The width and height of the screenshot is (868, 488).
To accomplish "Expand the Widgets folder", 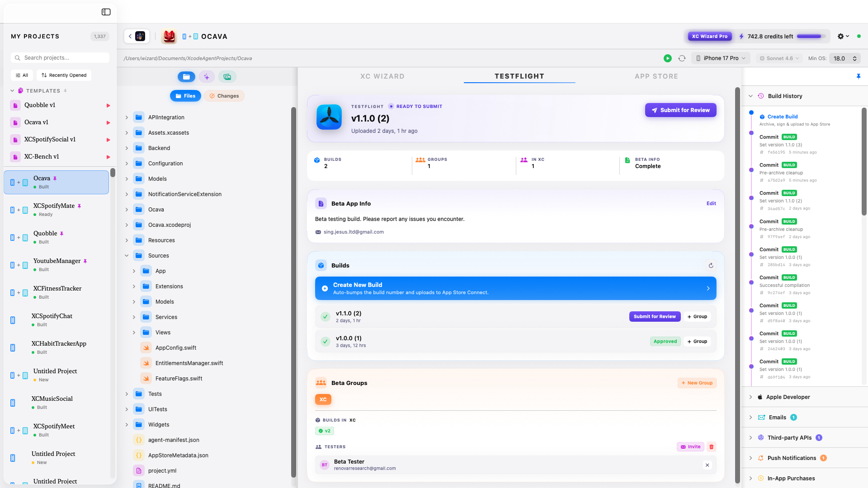I will [x=127, y=425].
